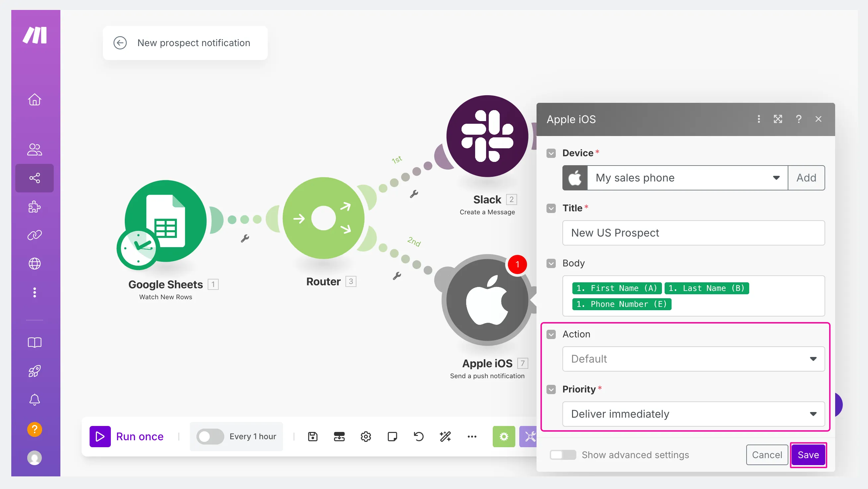Expand the Action Default dropdown
868x489 pixels.
(693, 359)
